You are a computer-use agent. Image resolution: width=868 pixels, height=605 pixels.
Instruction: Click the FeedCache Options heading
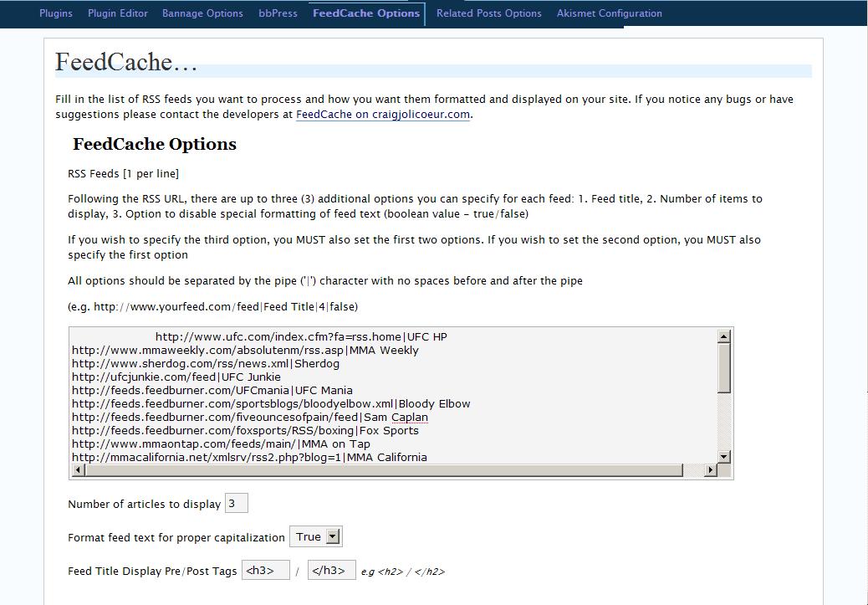(155, 144)
